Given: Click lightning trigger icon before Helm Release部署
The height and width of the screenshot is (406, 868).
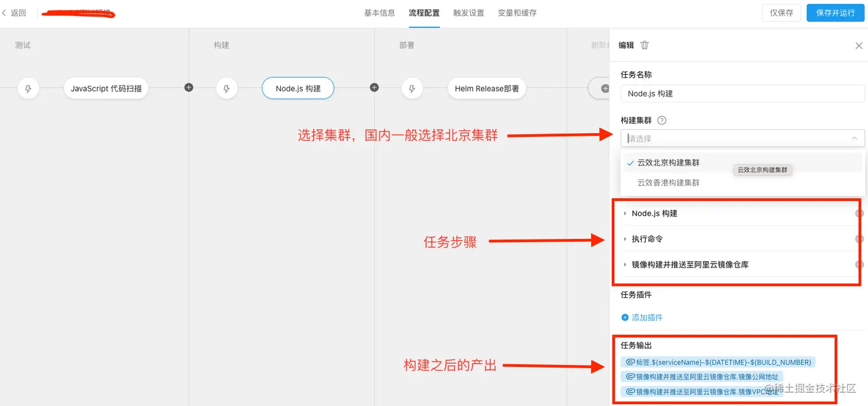Looking at the screenshot, I should 412,88.
